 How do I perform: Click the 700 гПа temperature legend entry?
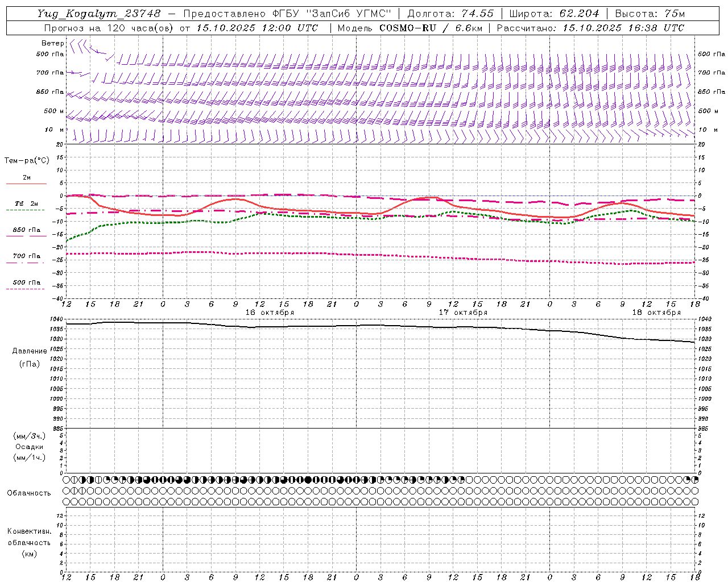tap(26, 256)
